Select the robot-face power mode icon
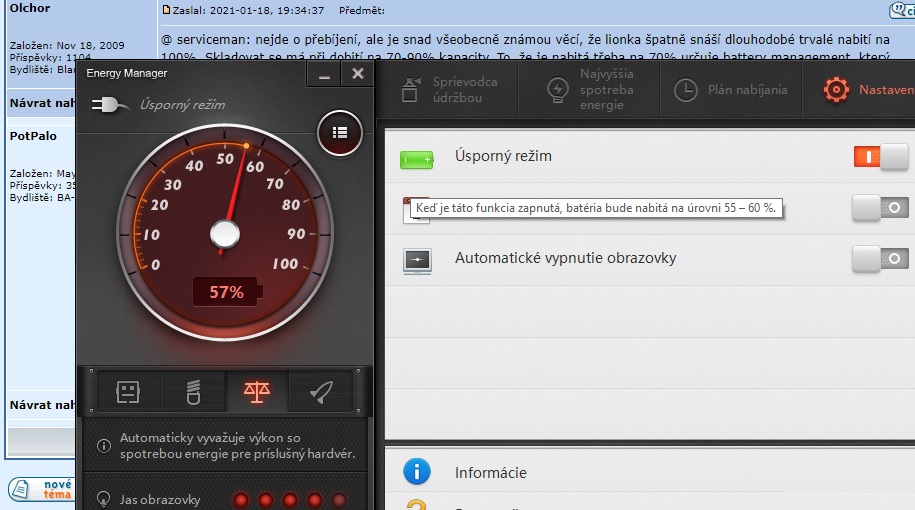The width and height of the screenshot is (915, 510). (128, 391)
